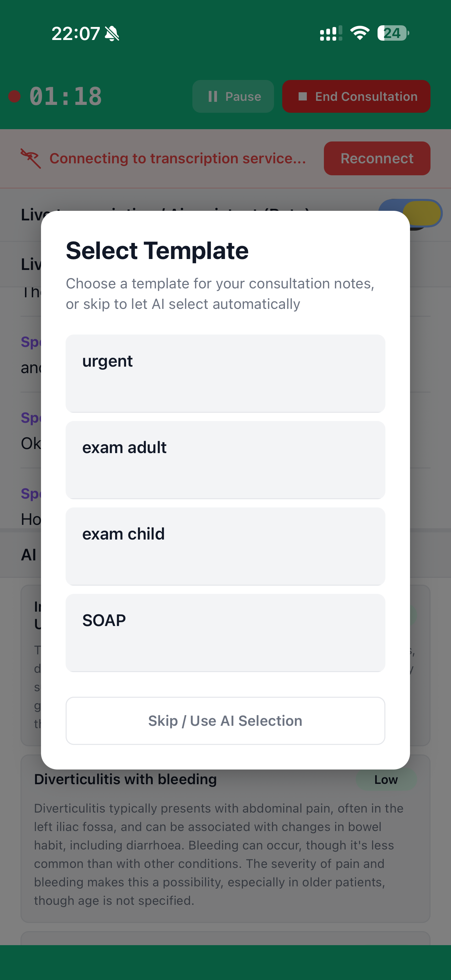451x980 pixels.
Task: Select the urgent template
Action: click(x=225, y=373)
